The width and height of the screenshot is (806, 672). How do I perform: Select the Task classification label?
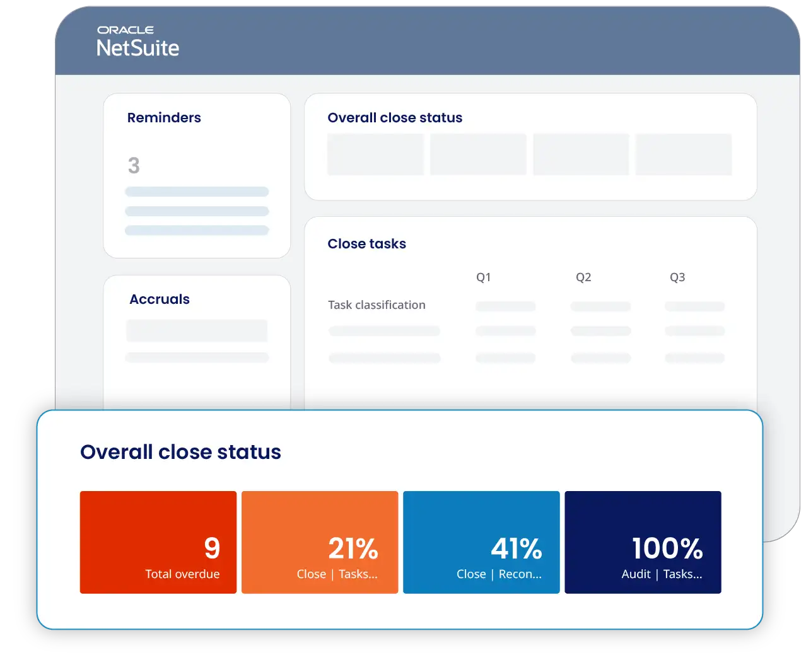coord(376,304)
